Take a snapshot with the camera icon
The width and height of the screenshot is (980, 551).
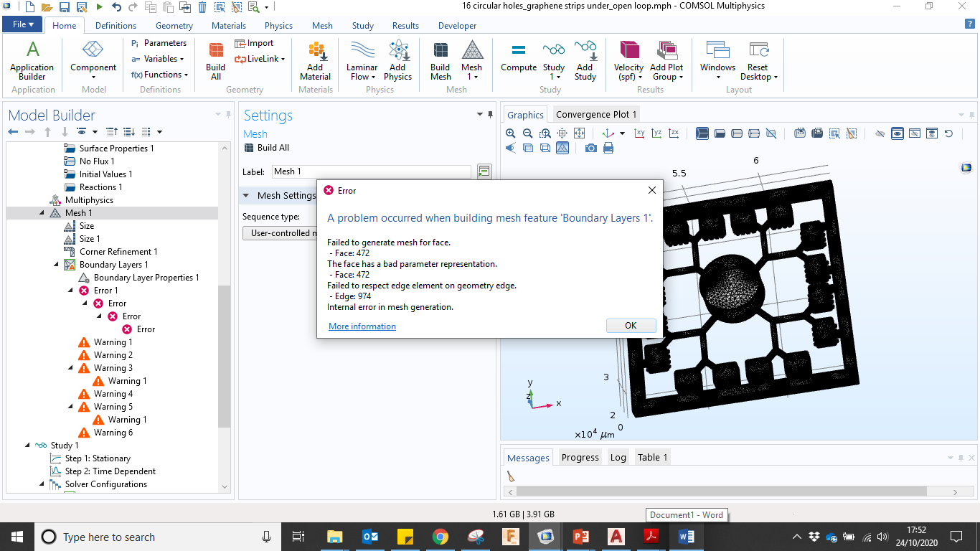590,148
